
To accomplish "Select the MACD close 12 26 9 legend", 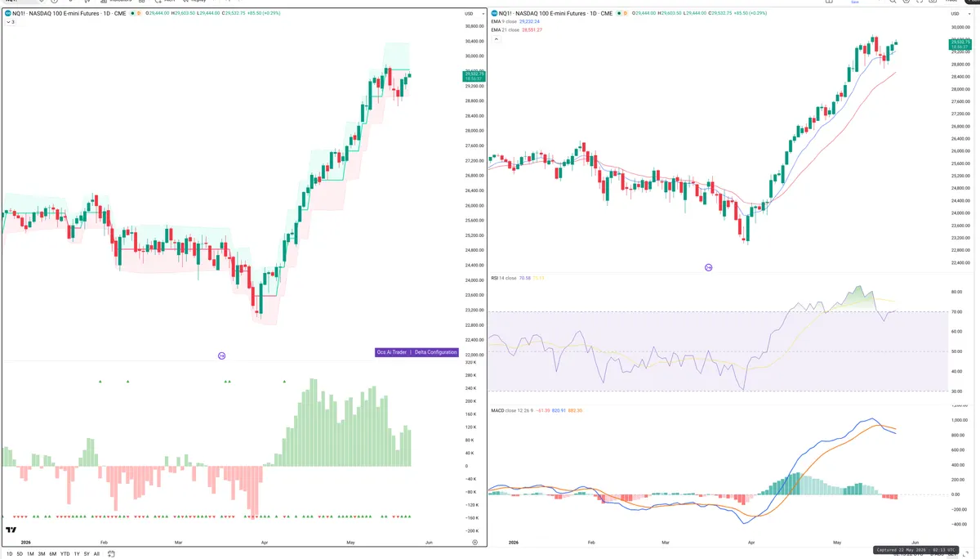I will pos(512,410).
